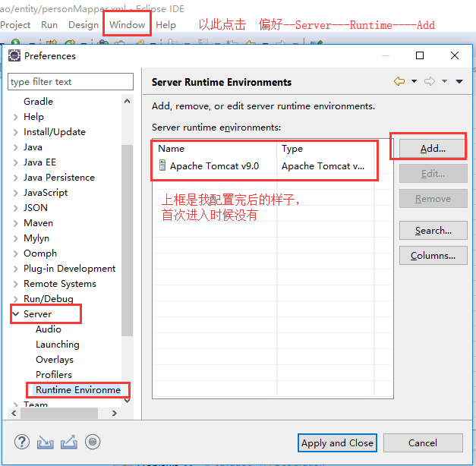The image size is (476, 466).
Task: Click the tree vertical scrollbar thumb
Action: [x=128, y=241]
